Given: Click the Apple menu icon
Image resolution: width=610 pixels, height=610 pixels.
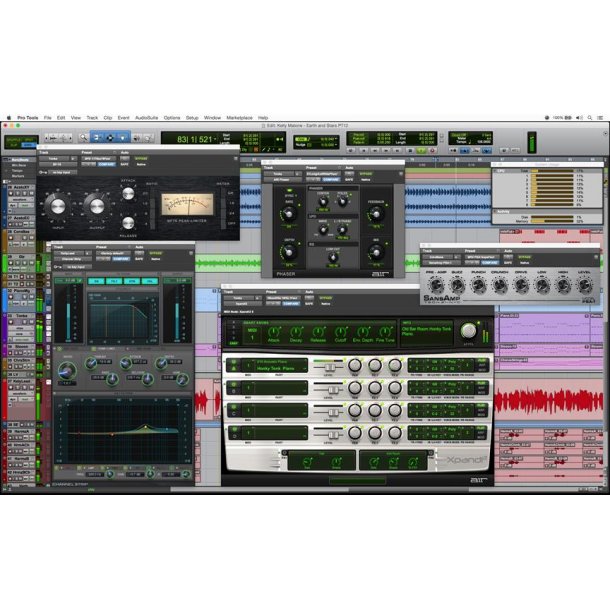Looking at the screenshot, I should (9, 117).
